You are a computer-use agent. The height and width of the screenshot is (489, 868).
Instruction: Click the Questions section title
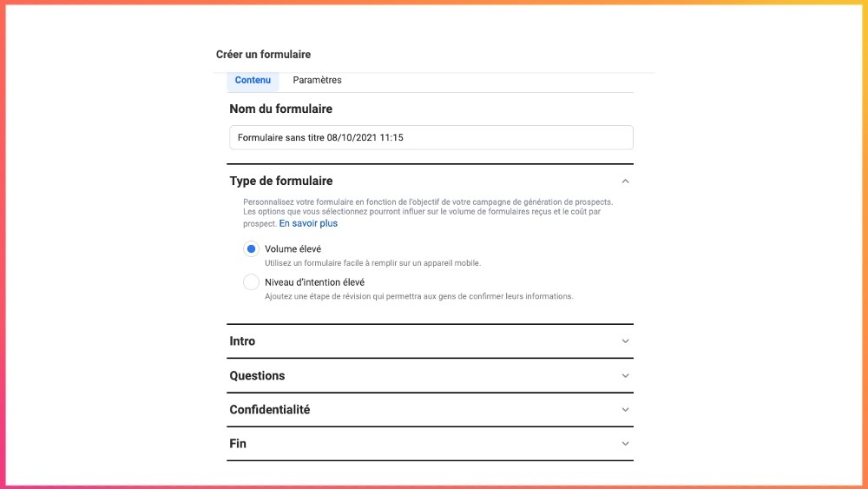pos(258,375)
